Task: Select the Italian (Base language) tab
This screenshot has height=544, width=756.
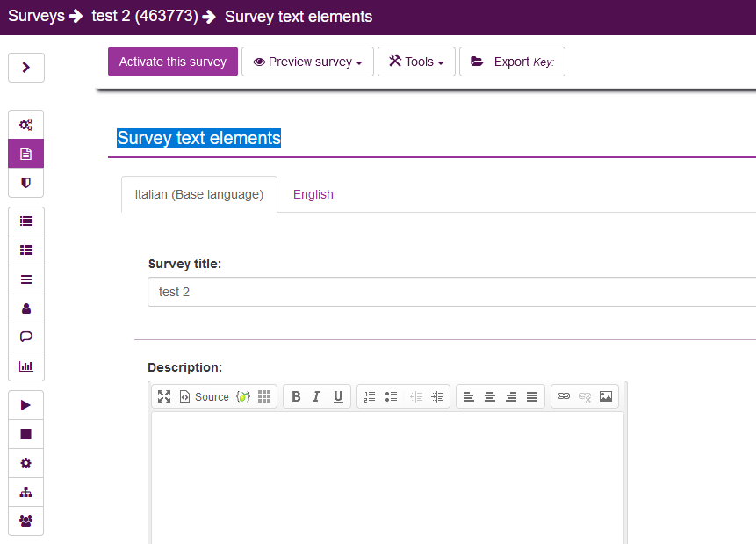Action: point(198,194)
